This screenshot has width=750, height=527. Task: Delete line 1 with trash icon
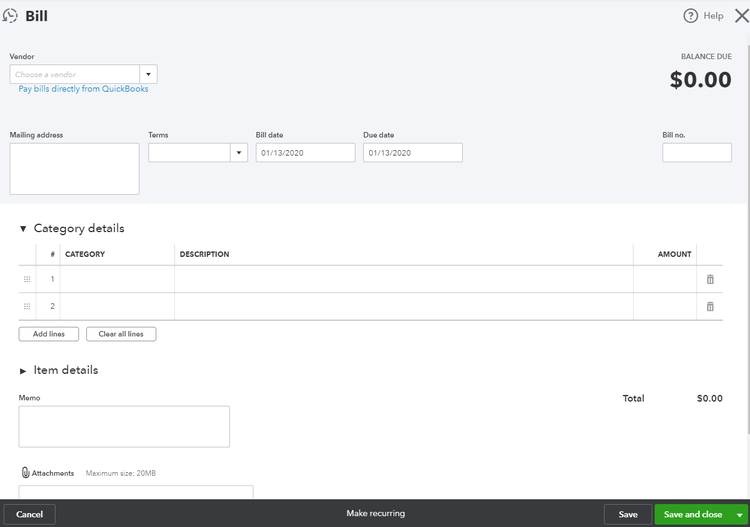click(x=710, y=279)
